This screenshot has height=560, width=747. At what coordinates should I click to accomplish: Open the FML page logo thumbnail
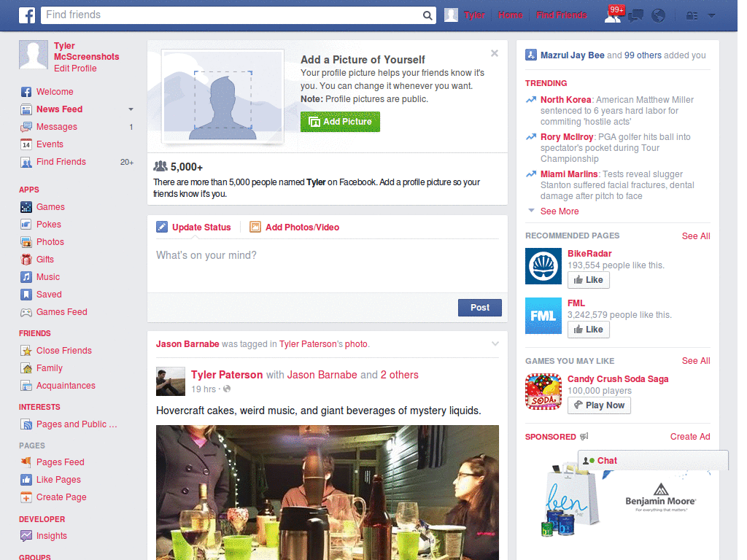tap(543, 316)
